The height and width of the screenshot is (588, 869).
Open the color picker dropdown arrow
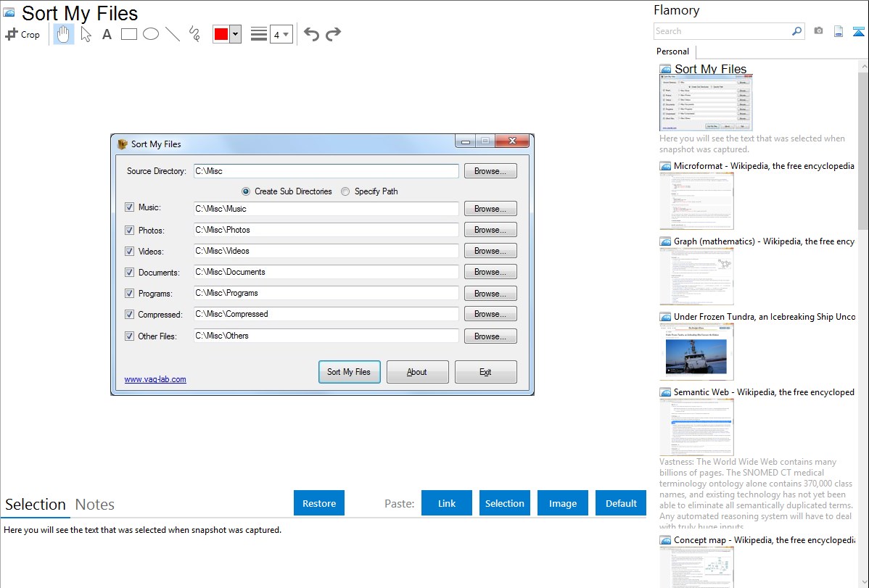pos(236,34)
